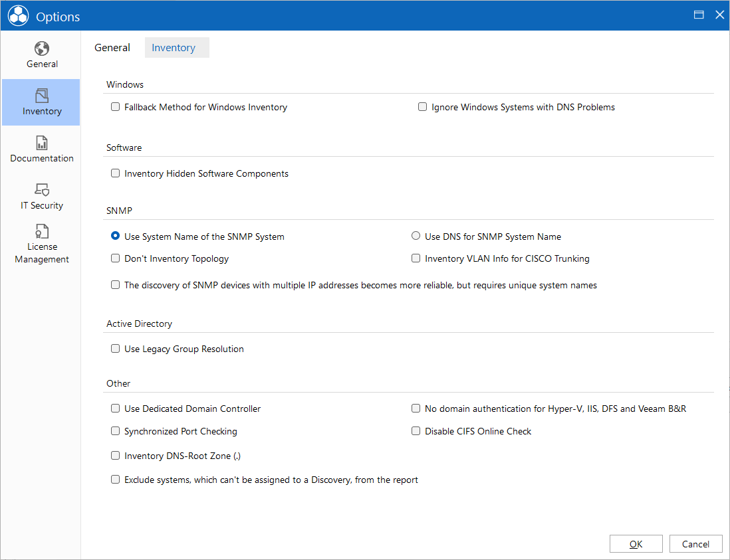This screenshot has height=560, width=730.
Task: Check Ignore Windows Systems with DNS Problems
Action: [422, 107]
